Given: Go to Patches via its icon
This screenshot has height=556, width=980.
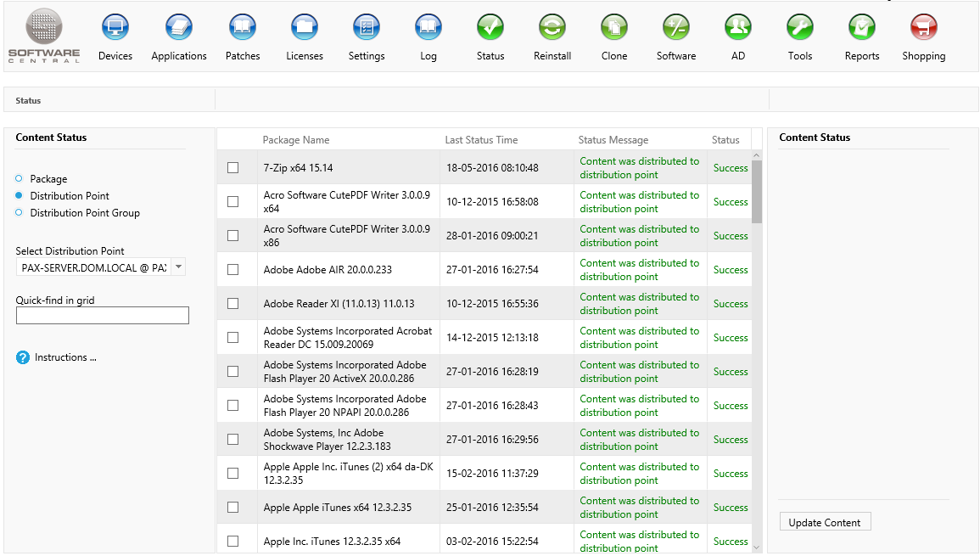Looking at the screenshot, I should tap(243, 27).
